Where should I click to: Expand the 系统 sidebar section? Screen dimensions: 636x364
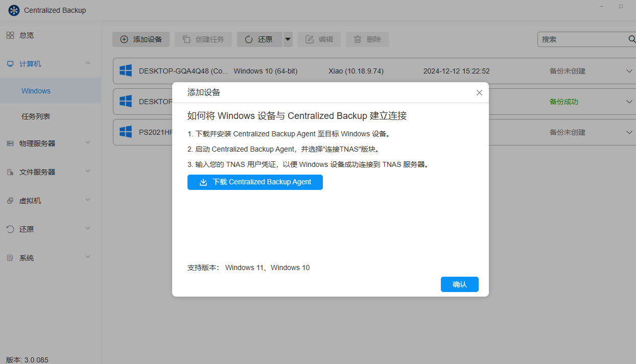pyautogui.click(x=88, y=258)
